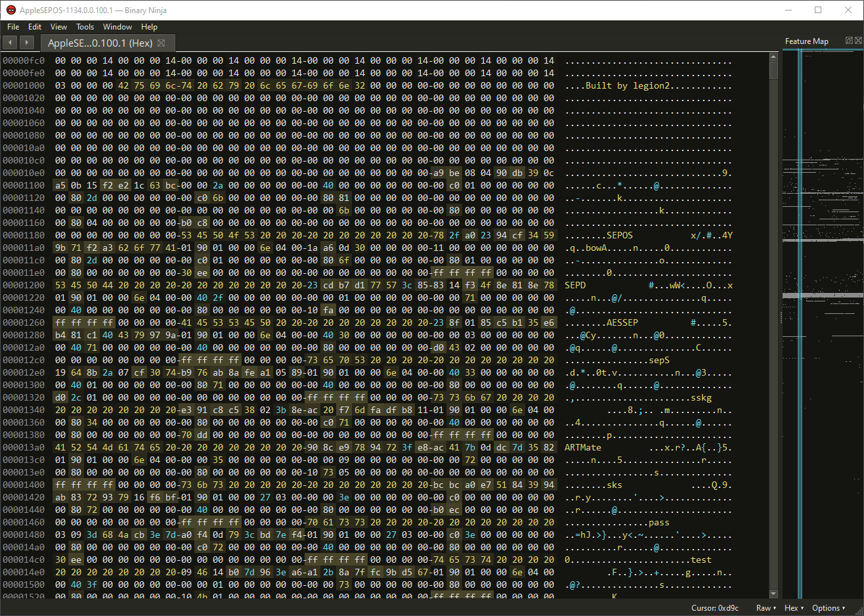Open the Tools menu
The height and width of the screenshot is (616, 864).
[x=85, y=27]
